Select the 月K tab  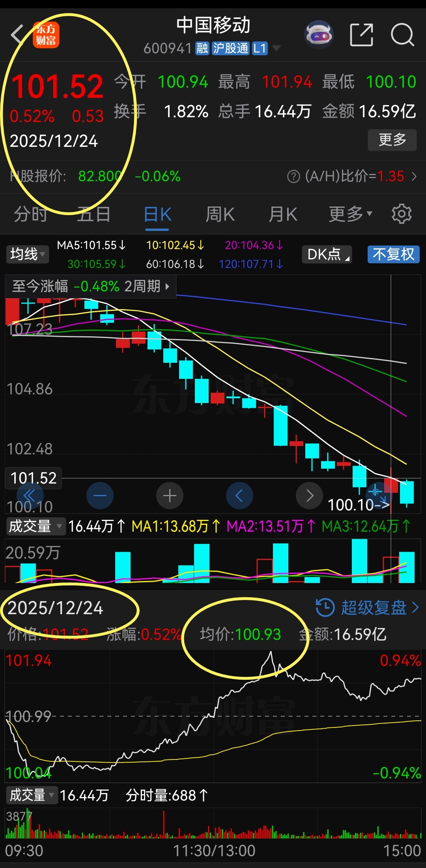283,214
